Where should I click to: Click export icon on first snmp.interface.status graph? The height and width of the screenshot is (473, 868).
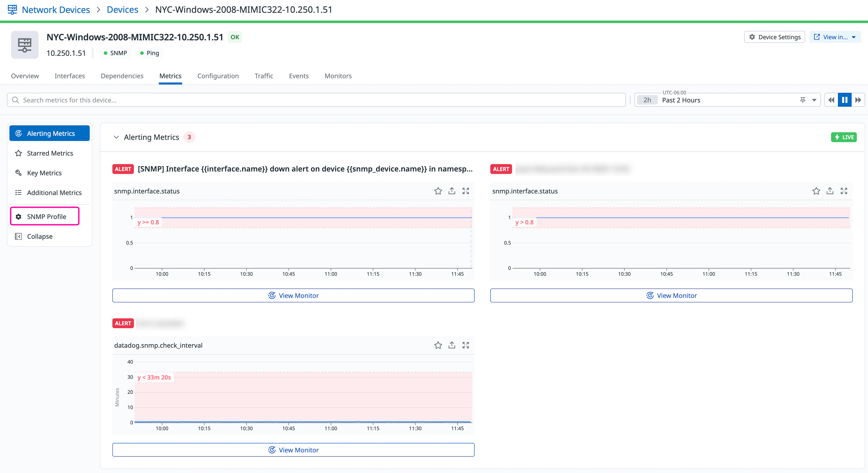click(x=451, y=191)
